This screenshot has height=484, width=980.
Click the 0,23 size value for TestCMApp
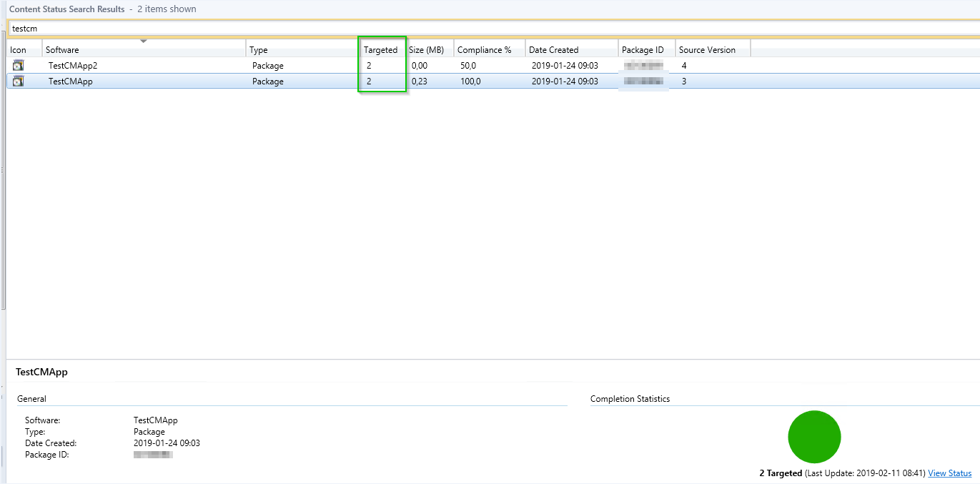(x=420, y=82)
